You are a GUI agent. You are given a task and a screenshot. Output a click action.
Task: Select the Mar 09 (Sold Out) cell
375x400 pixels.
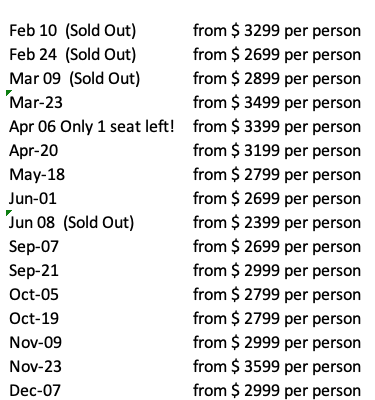tap(75, 79)
